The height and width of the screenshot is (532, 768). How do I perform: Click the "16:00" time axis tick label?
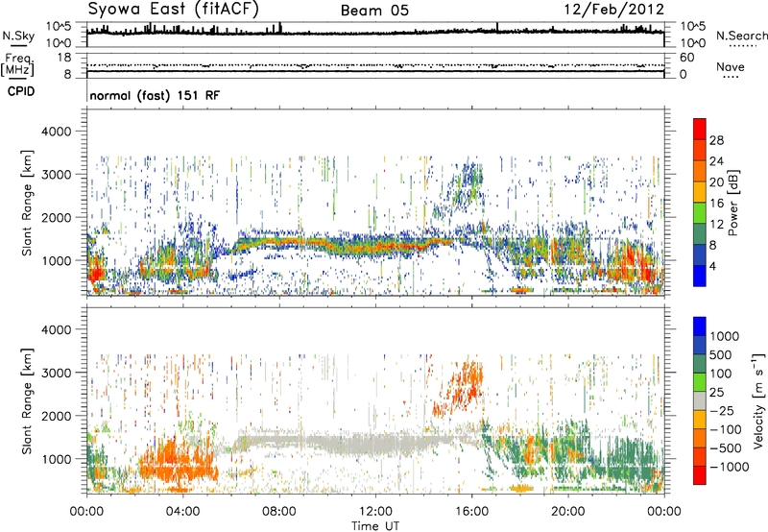[x=471, y=512]
